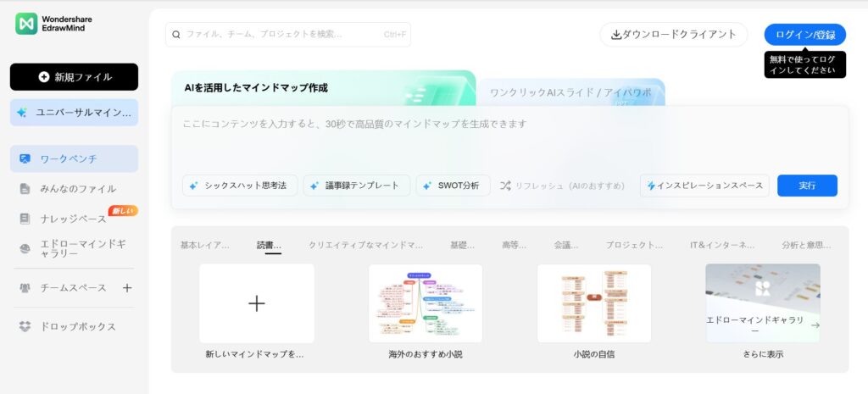Open the 小説の自信 template thumbnail
The width and height of the screenshot is (868, 394).
point(594,303)
